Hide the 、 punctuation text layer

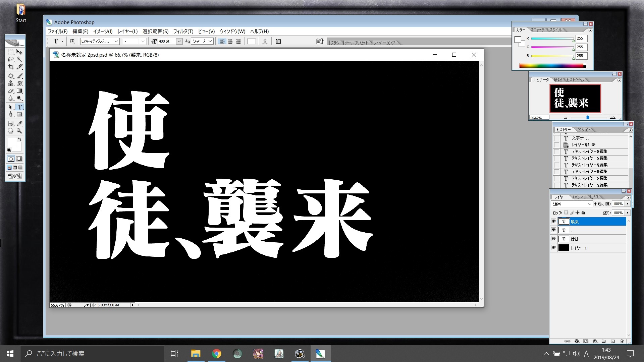pyautogui.click(x=554, y=230)
